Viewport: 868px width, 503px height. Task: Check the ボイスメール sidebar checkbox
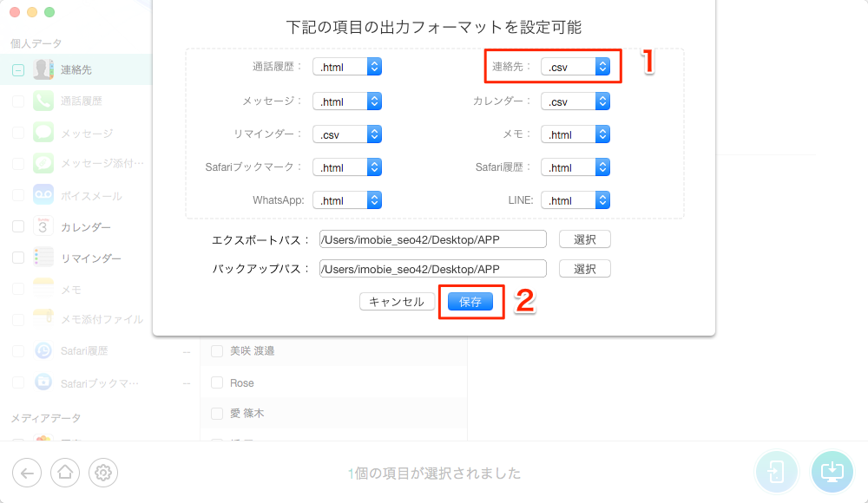18,195
